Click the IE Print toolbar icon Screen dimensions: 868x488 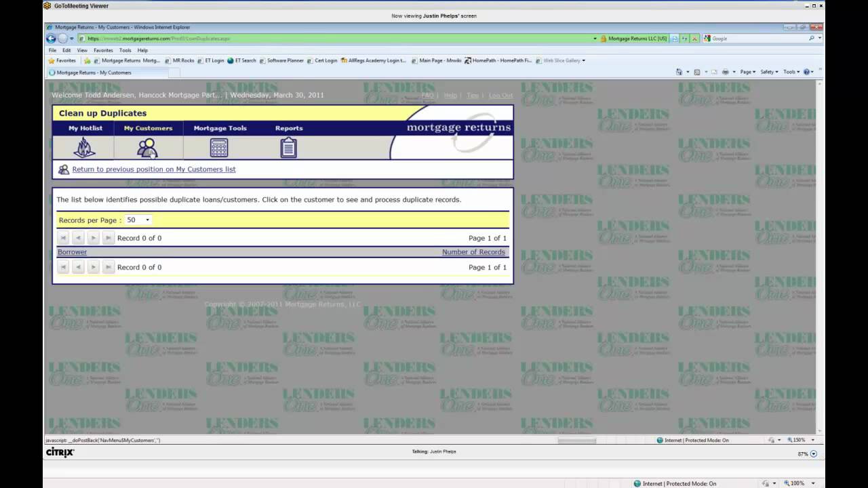(726, 72)
